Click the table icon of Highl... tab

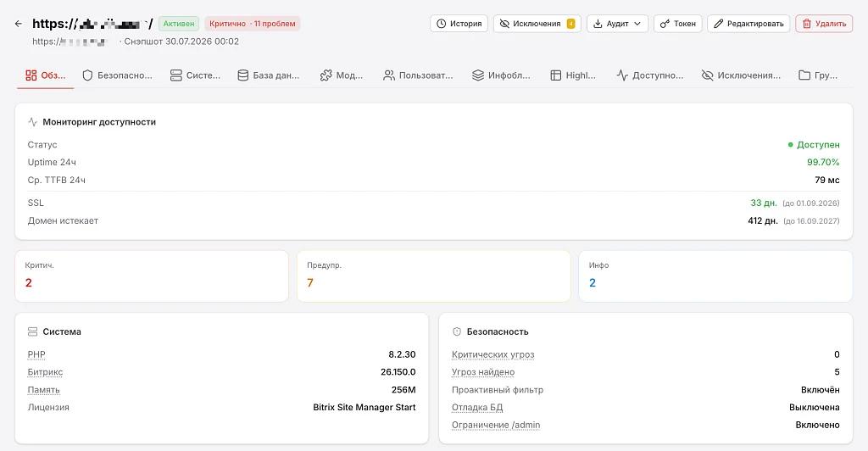pos(556,75)
